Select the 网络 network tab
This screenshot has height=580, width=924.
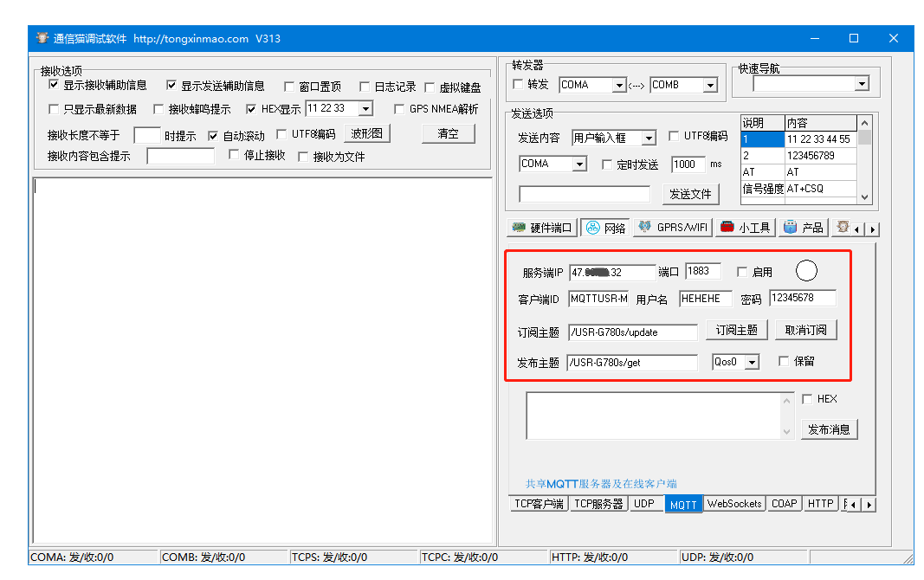pos(605,228)
